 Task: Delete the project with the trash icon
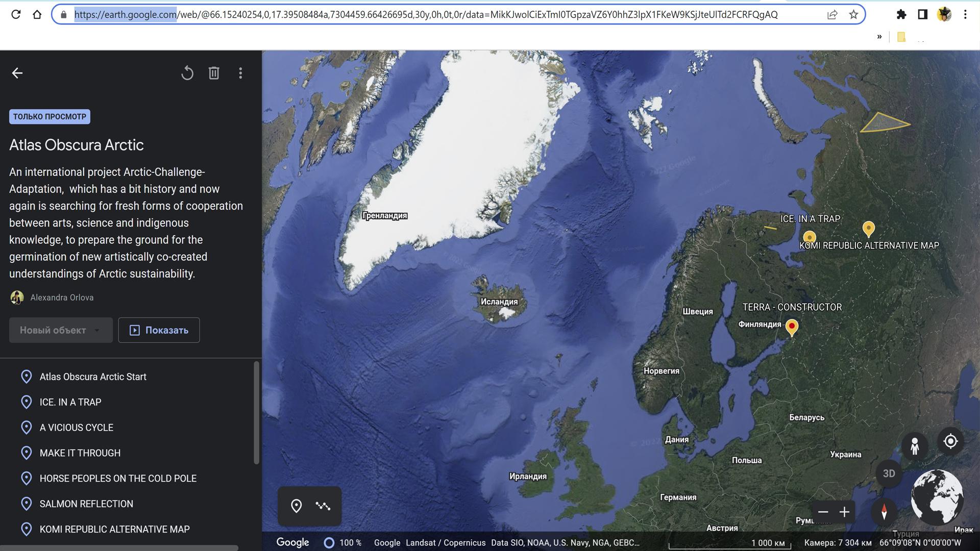coord(214,73)
